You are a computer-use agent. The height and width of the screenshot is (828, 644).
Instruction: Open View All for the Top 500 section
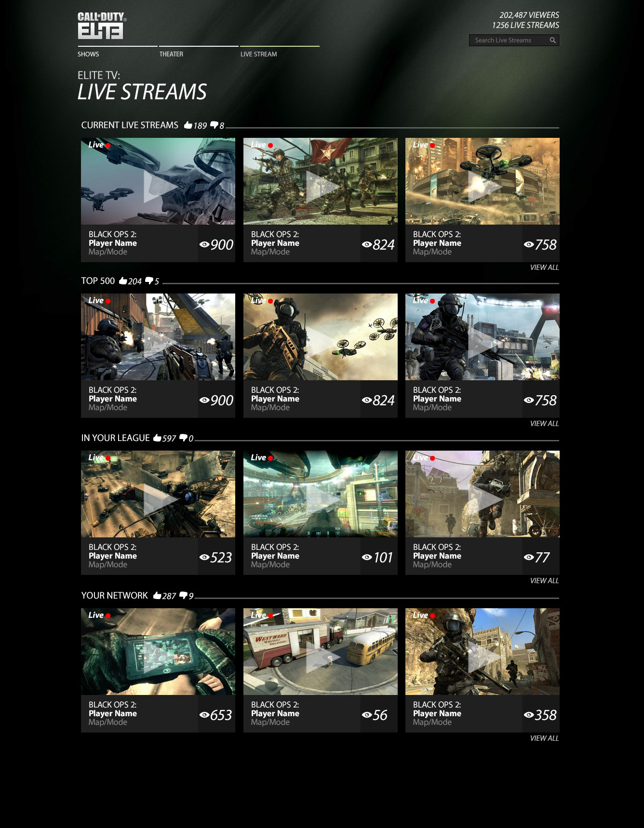544,424
